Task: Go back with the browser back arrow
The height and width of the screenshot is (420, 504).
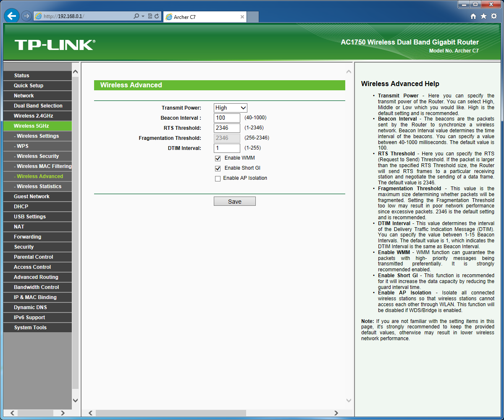Action: point(12,16)
